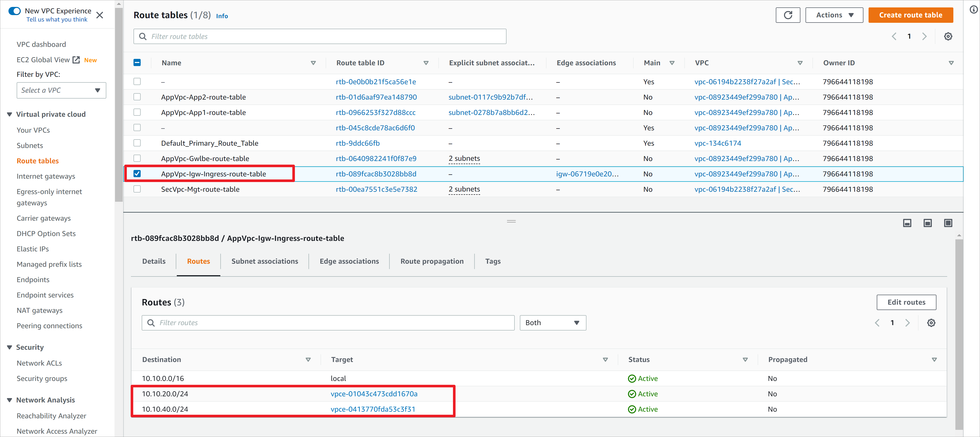The image size is (980, 437).
Task: Open vpce-0413770fda53c3f31 target link
Action: click(373, 409)
